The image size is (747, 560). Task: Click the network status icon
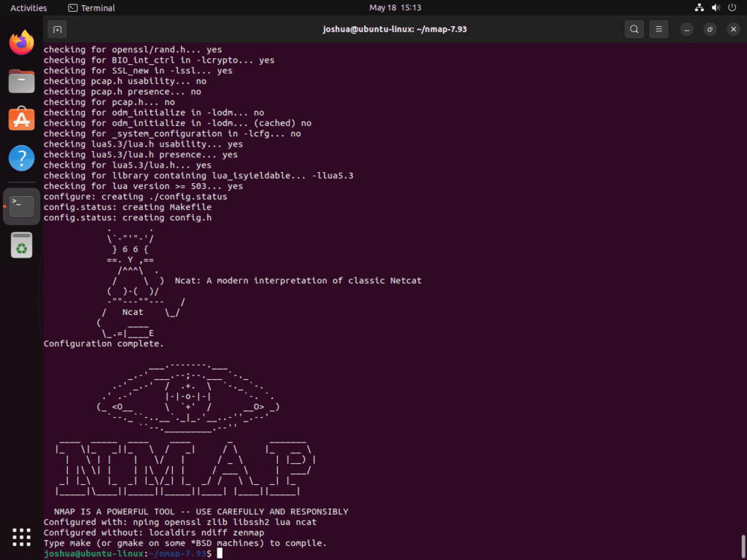699,8
